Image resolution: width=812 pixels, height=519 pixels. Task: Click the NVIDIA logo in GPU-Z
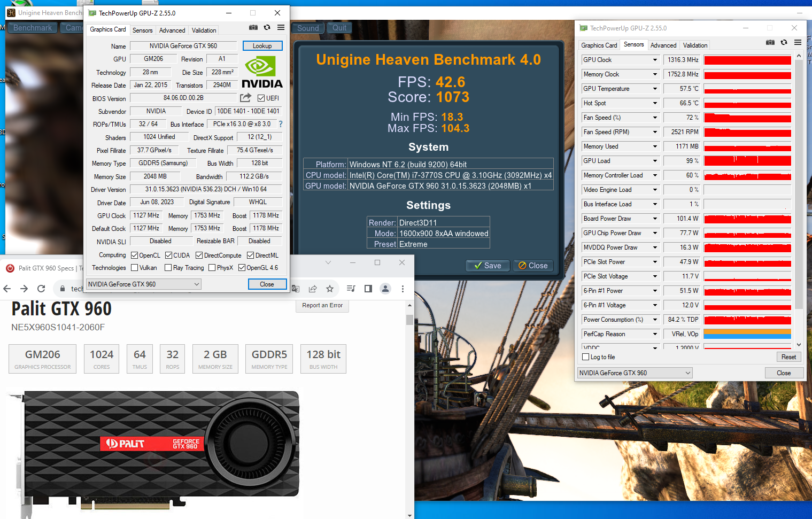[262, 73]
